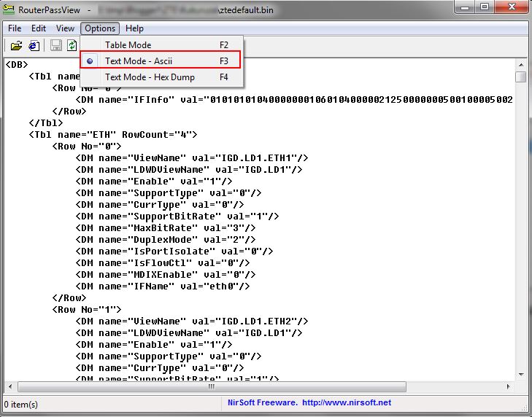532x417 pixels.
Task: Click the Save floppy disk icon
Action: (56, 45)
